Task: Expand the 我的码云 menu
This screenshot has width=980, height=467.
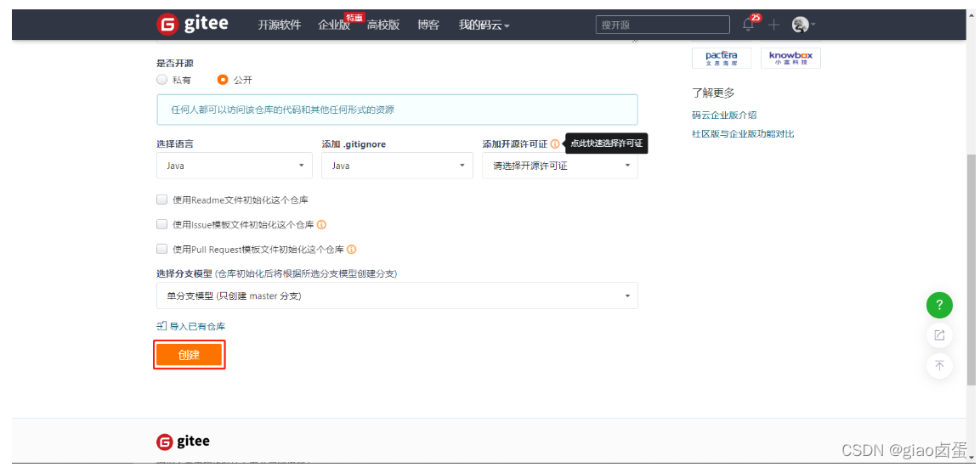Action: 484,25
